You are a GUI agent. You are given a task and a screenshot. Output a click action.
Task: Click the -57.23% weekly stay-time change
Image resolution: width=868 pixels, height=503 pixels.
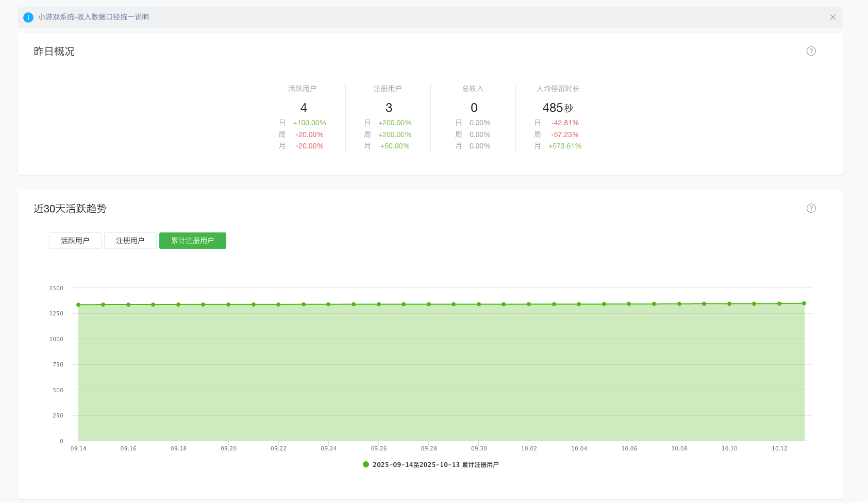coord(565,135)
